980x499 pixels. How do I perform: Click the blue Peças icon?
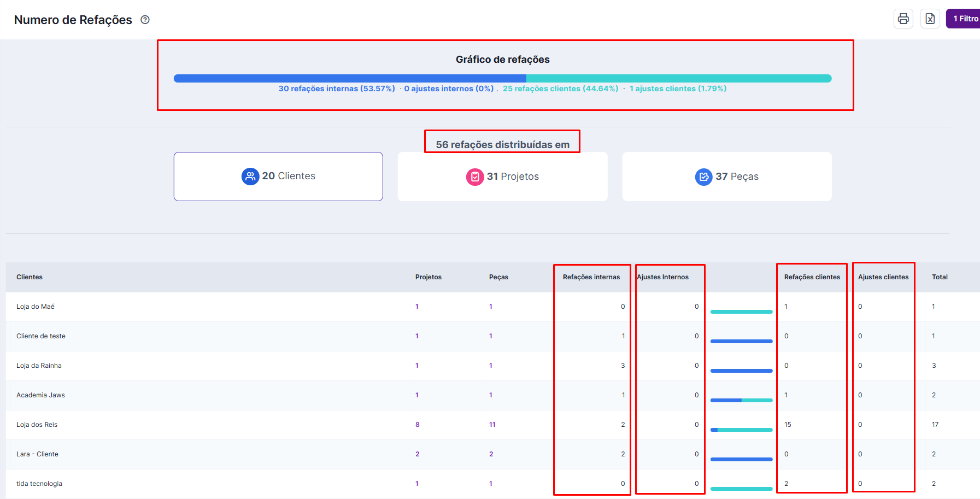coord(703,177)
